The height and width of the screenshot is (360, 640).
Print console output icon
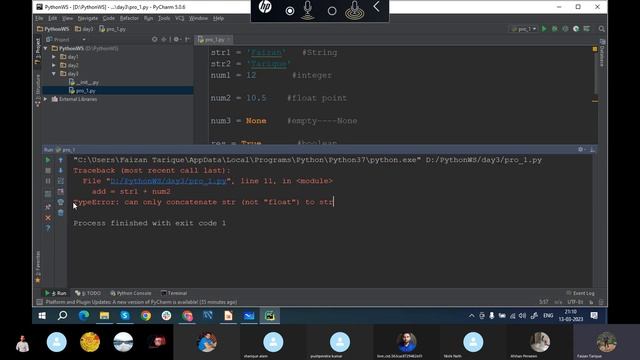(x=60, y=202)
